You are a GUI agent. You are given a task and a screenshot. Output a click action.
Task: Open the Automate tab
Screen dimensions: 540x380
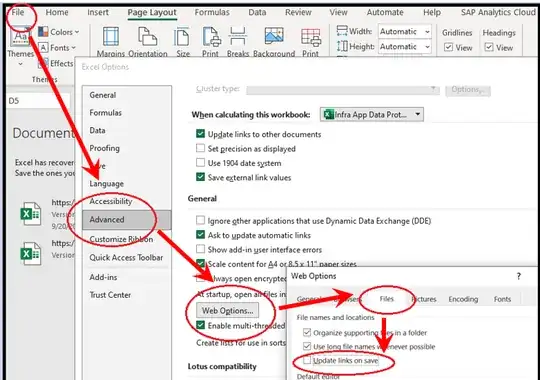coord(385,12)
